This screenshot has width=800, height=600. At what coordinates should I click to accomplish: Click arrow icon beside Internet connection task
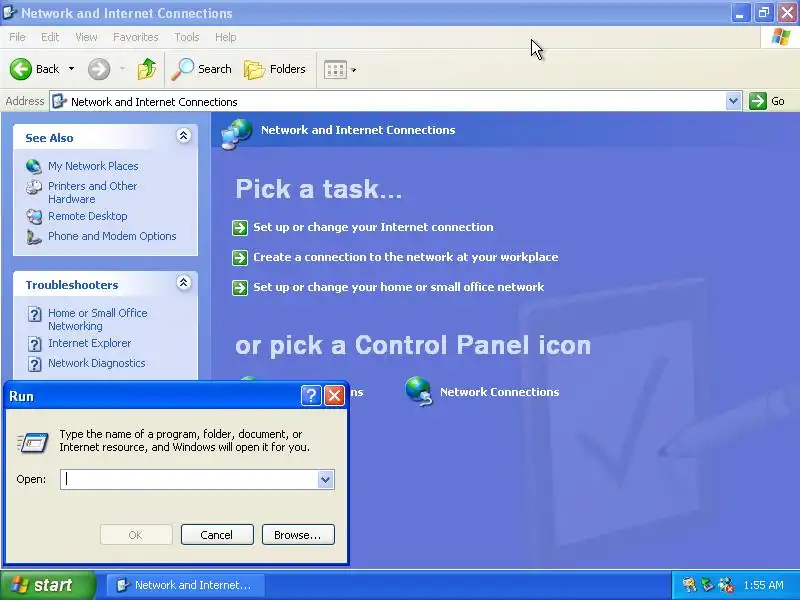(240, 228)
